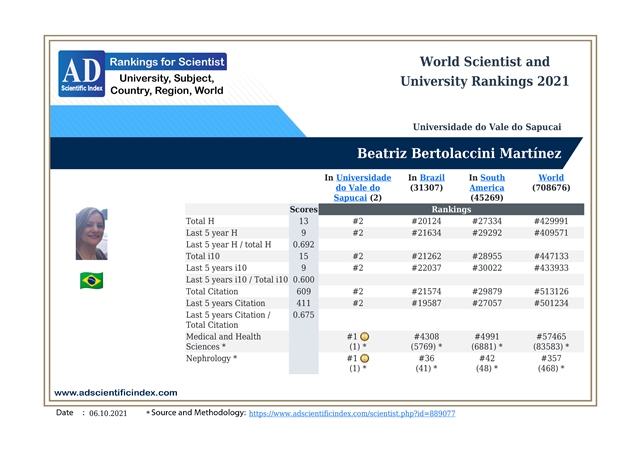Viewport: 640px width, 453px height.
Task: Click the Universidade do Vale do Sapucai heading under the title
Action: [x=487, y=127]
